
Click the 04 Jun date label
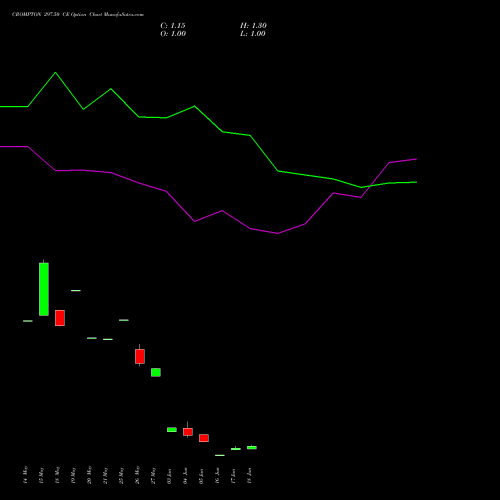[186, 476]
